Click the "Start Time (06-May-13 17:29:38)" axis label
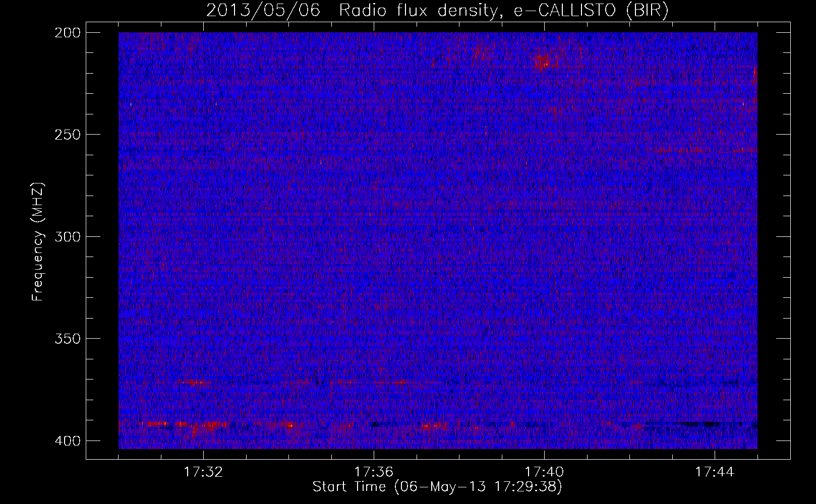Image resolution: width=816 pixels, height=504 pixels. [437, 487]
